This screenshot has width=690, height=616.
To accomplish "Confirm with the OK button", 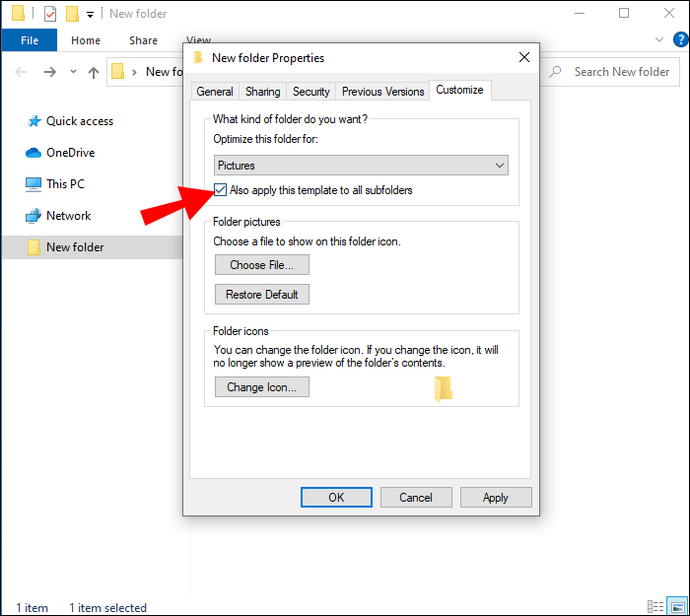I will pyautogui.click(x=337, y=497).
